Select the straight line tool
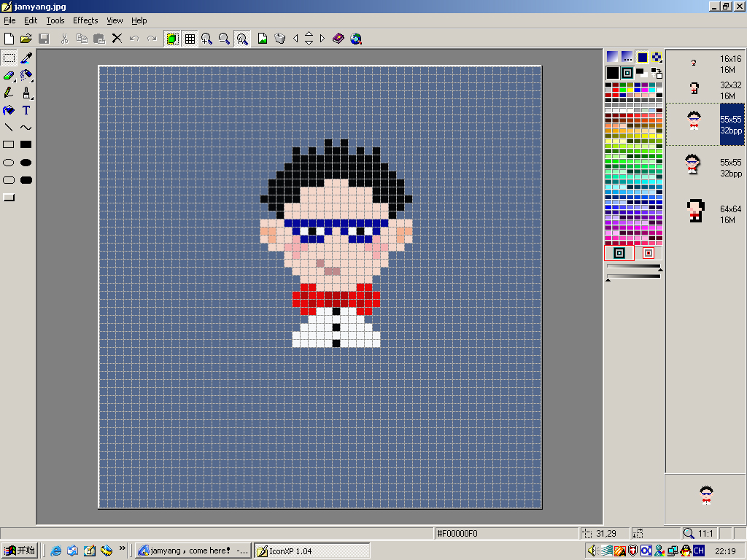This screenshot has width=747, height=560. coord(9,128)
